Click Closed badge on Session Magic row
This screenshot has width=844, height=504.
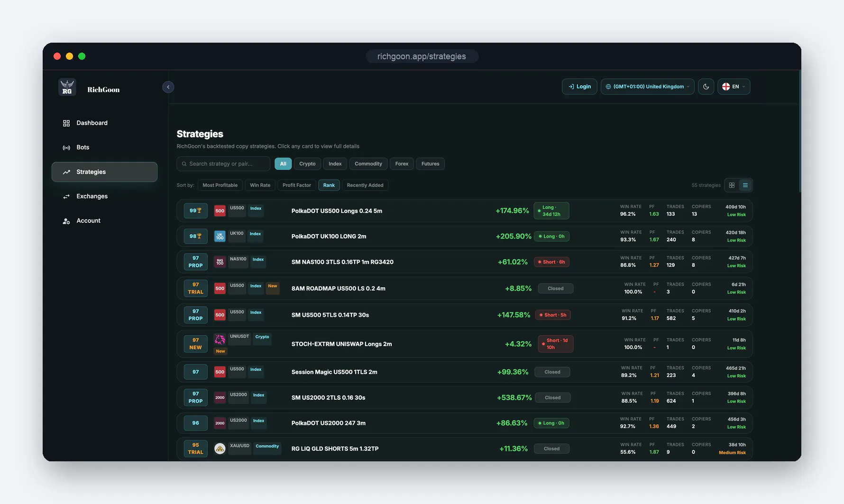pos(552,372)
